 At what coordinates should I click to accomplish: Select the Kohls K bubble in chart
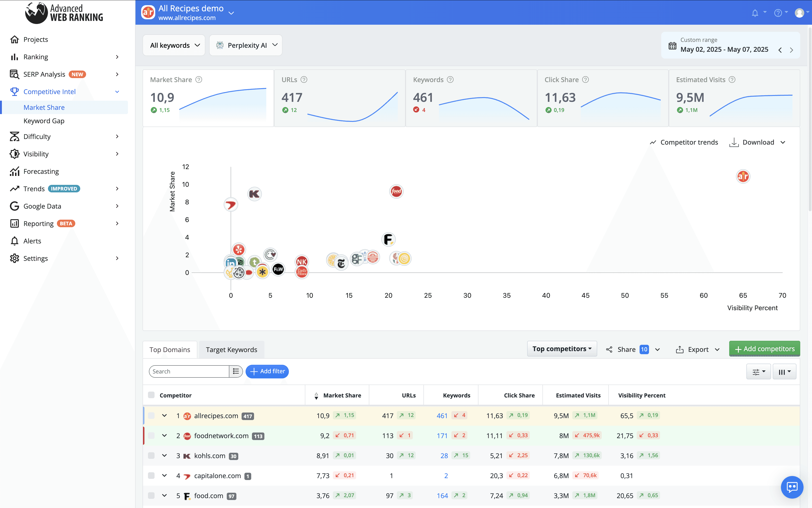coord(254,194)
